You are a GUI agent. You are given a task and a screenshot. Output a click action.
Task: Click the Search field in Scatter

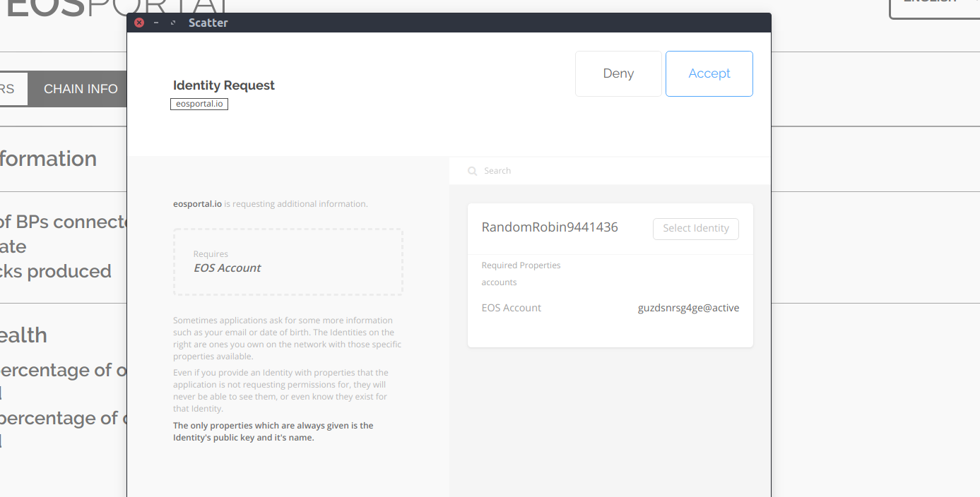(610, 171)
